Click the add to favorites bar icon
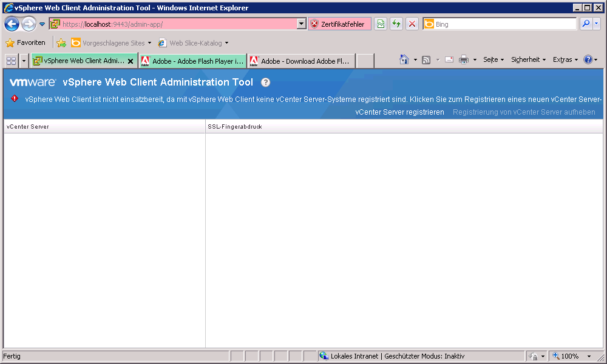 61,43
